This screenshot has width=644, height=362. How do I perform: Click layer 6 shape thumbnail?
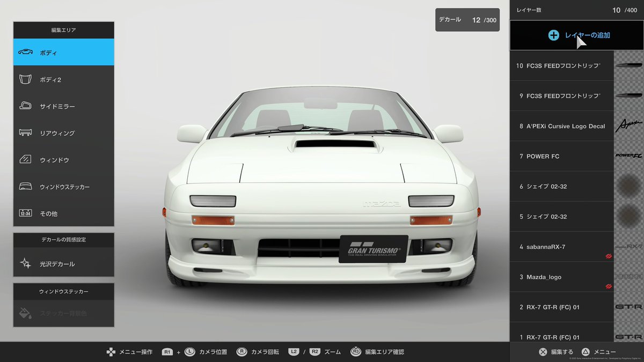tap(628, 187)
